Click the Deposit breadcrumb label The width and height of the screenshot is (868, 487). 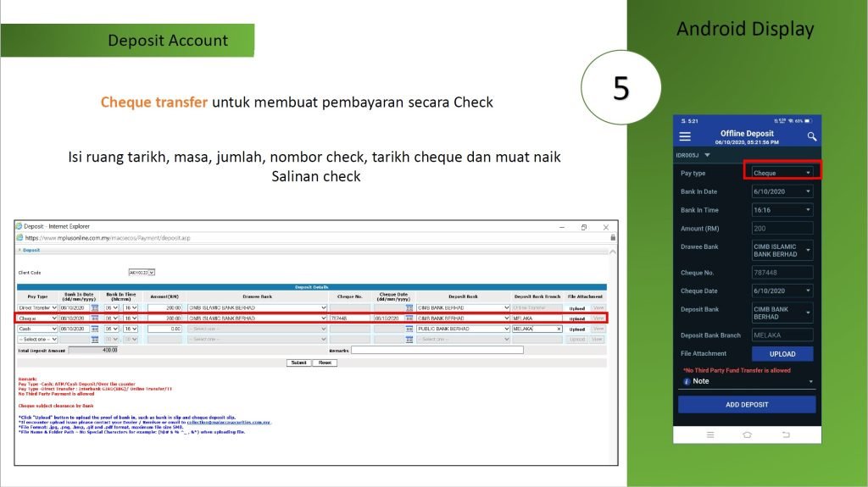pyautogui.click(x=31, y=250)
